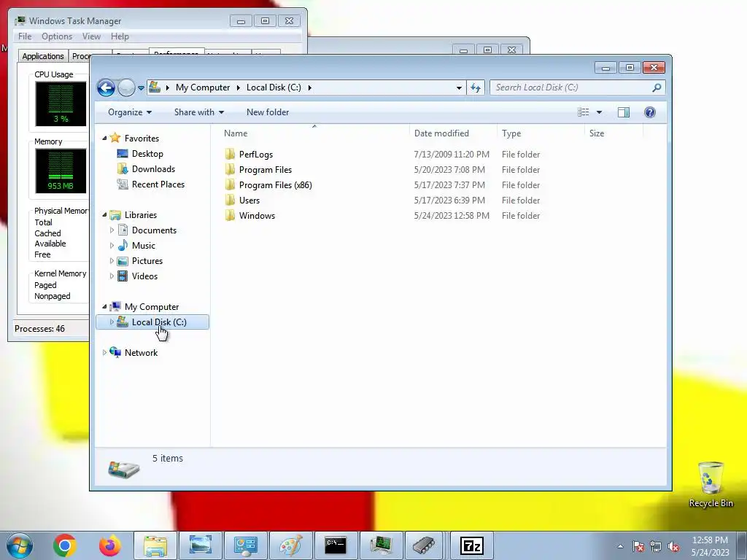
Task: Open Task Manager Options menu
Action: tap(57, 36)
